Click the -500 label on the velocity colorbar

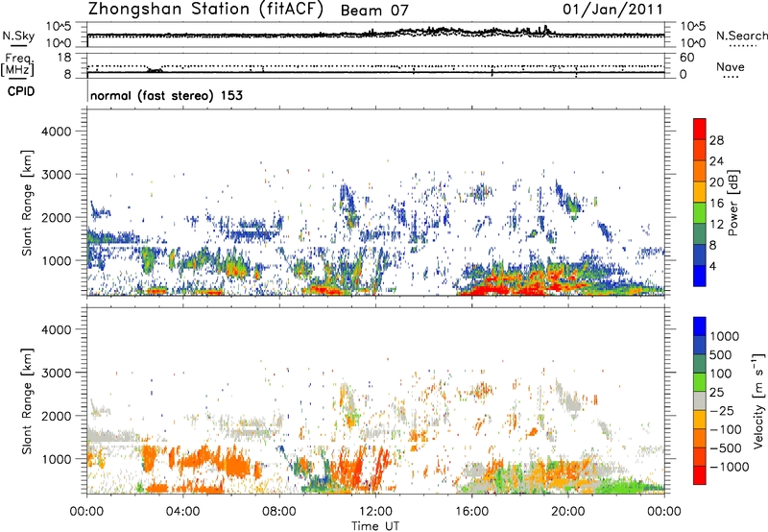point(726,447)
